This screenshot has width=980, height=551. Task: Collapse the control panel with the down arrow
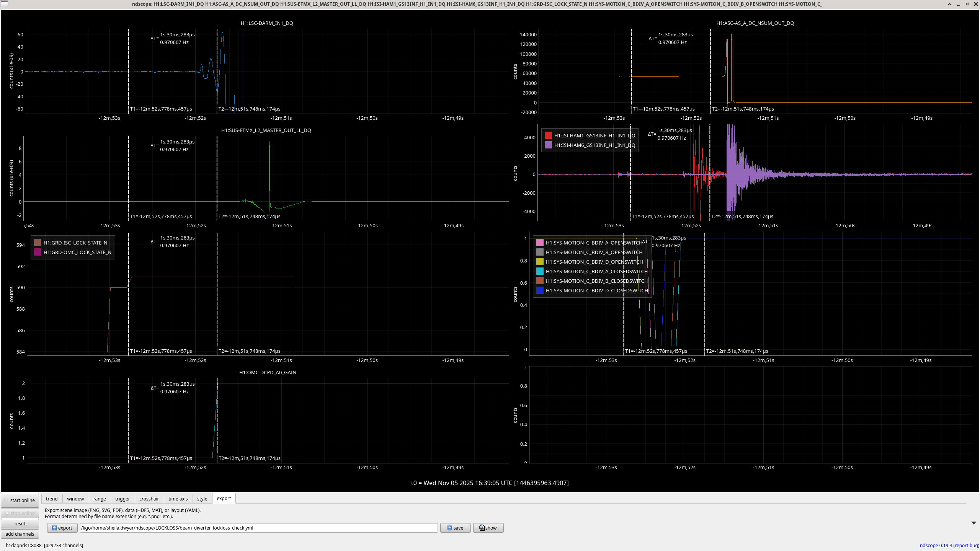pos(973,523)
